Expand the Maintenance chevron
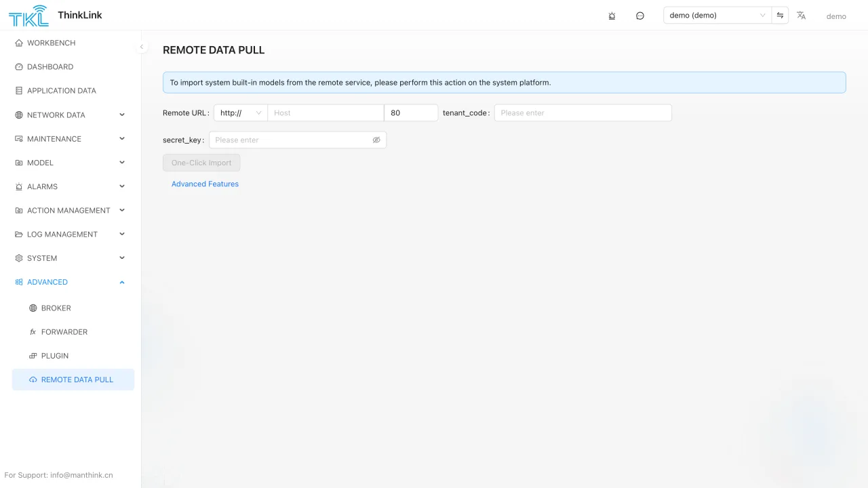Viewport: 868px width, 488px height. [122, 138]
